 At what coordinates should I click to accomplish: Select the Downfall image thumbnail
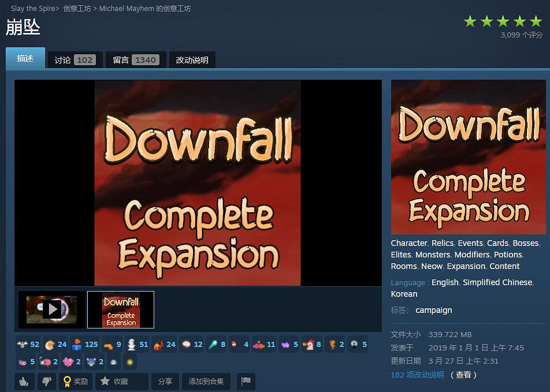click(121, 309)
